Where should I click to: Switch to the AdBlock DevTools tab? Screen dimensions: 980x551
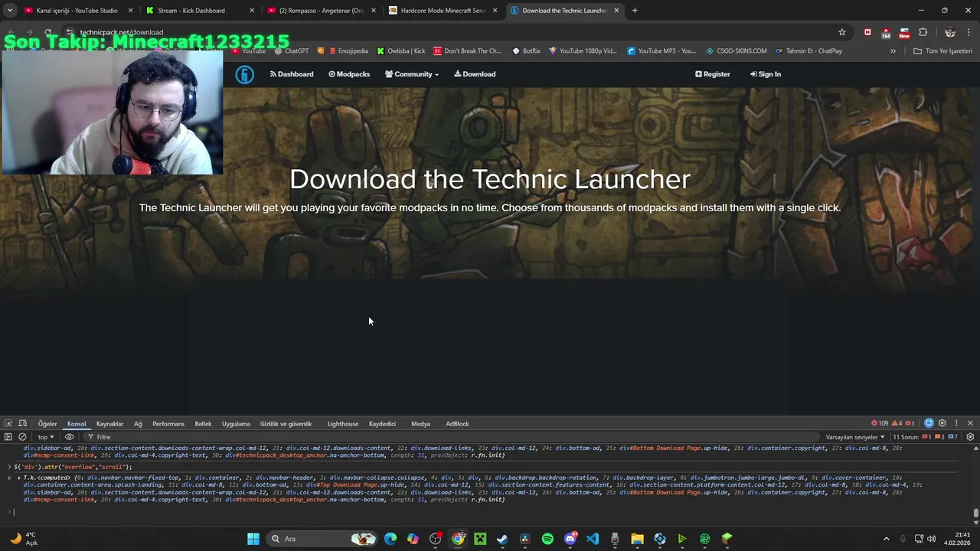[x=457, y=423]
